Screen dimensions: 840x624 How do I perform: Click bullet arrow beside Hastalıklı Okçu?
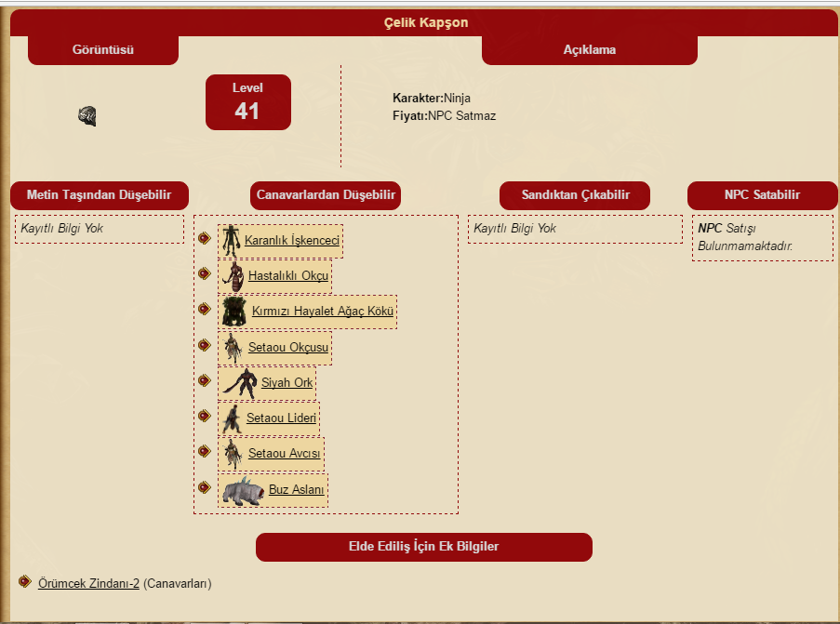(204, 273)
